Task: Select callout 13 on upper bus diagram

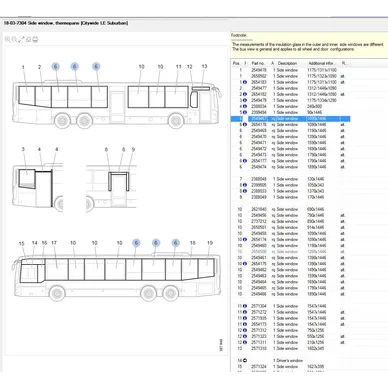Action: point(204,66)
